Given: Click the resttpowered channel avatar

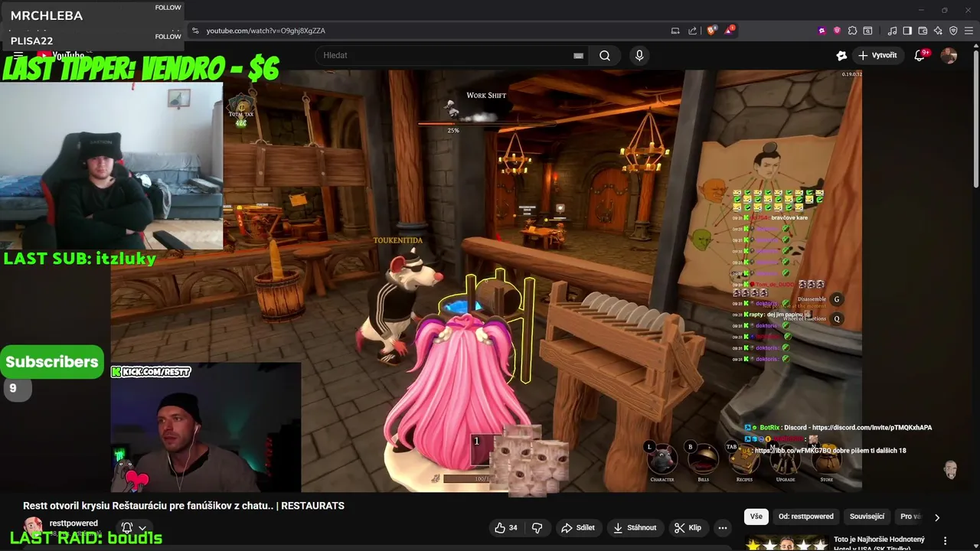Looking at the screenshot, I should (x=33, y=527).
